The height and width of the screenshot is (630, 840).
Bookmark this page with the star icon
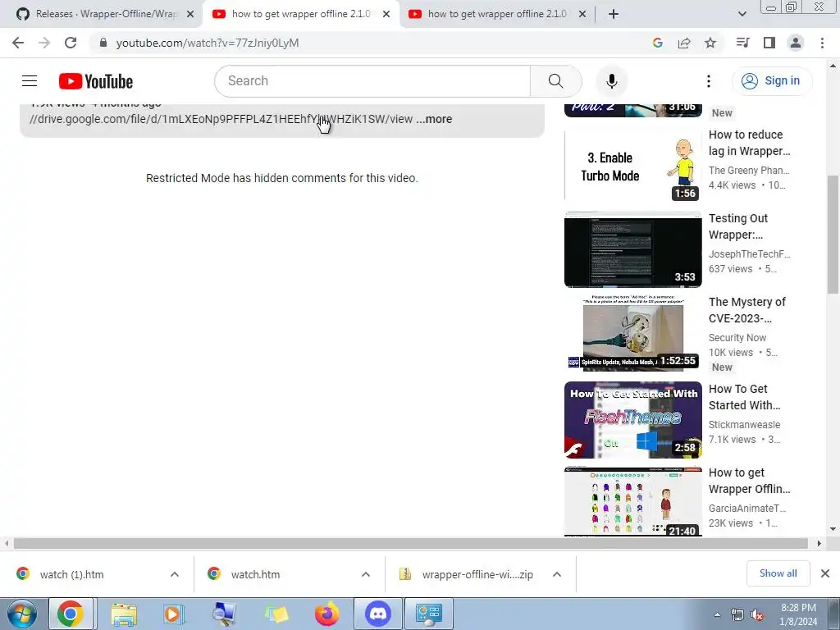pyautogui.click(x=710, y=43)
